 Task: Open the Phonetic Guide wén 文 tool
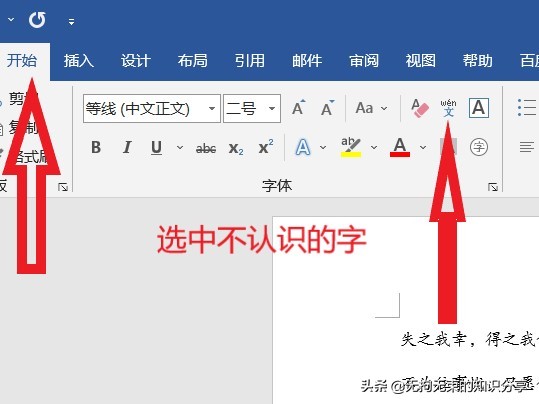pyautogui.click(x=448, y=108)
